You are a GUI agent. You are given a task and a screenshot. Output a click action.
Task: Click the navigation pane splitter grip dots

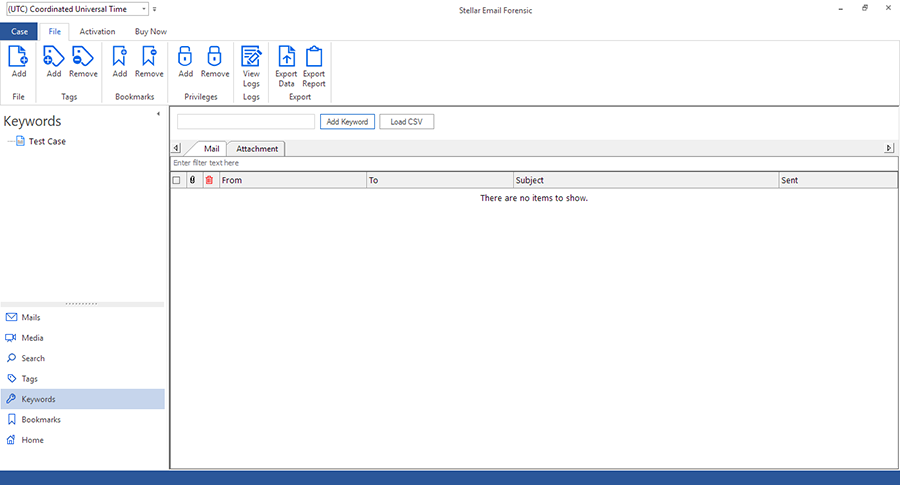point(82,304)
